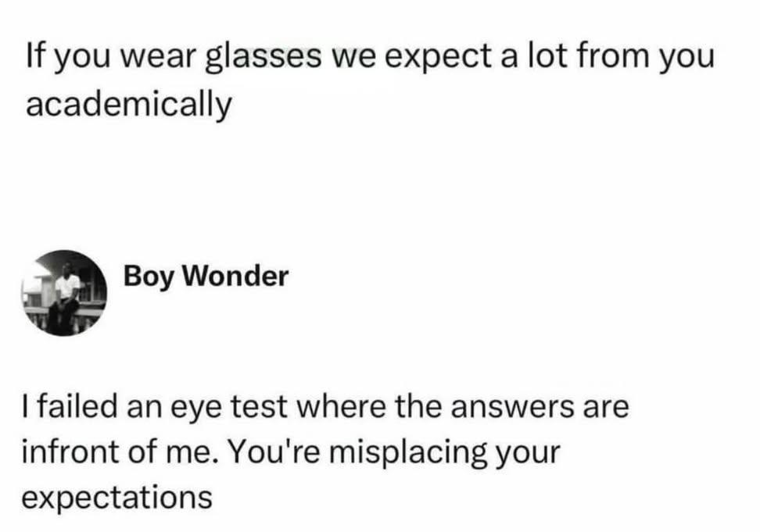Screen dimensions: 760x532
Task: Click the word "misplacing" in the reply
Action: click(409, 453)
